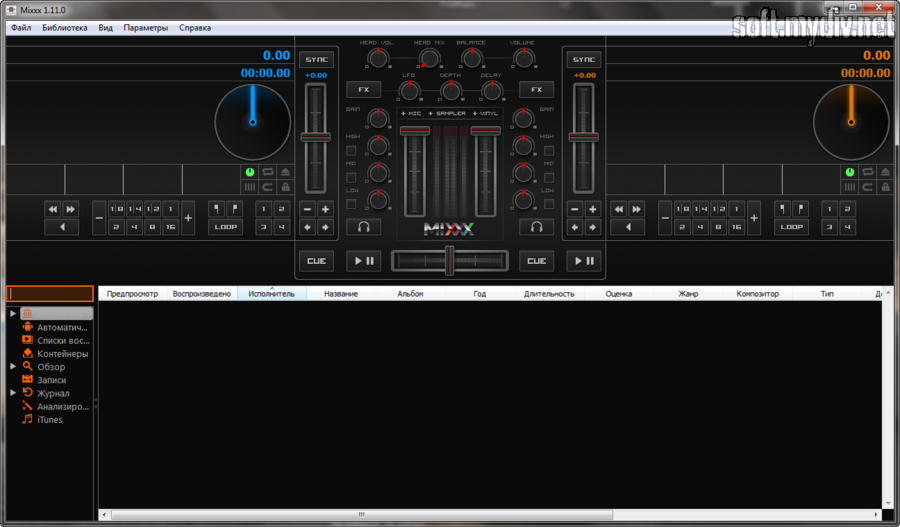Toggle repeat mode on the right deck

pos(867,172)
